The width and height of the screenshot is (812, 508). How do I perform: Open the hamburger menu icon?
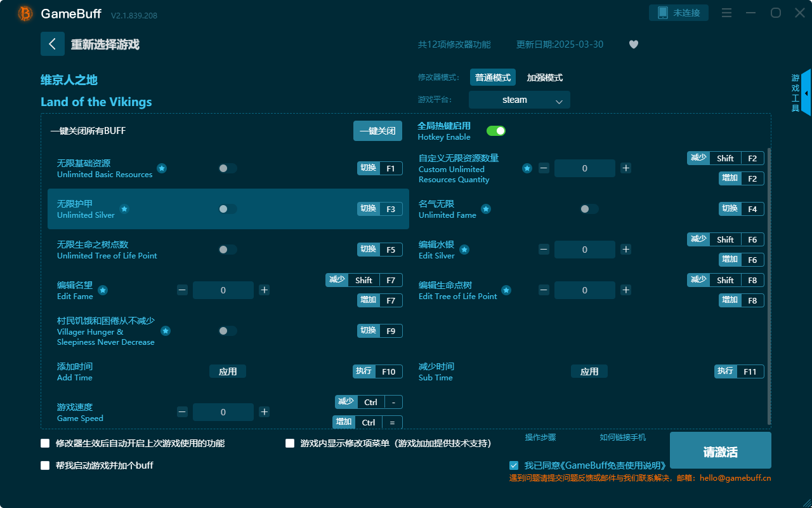727,13
